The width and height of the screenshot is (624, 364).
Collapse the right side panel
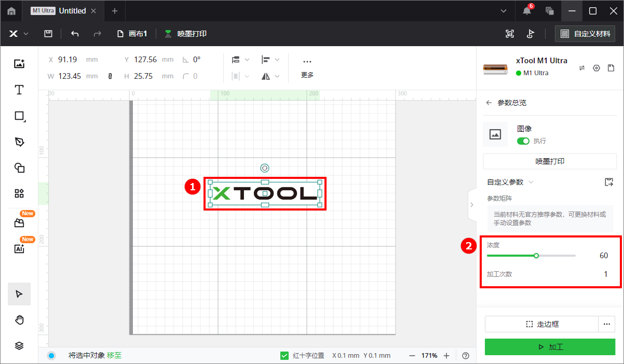point(471,205)
